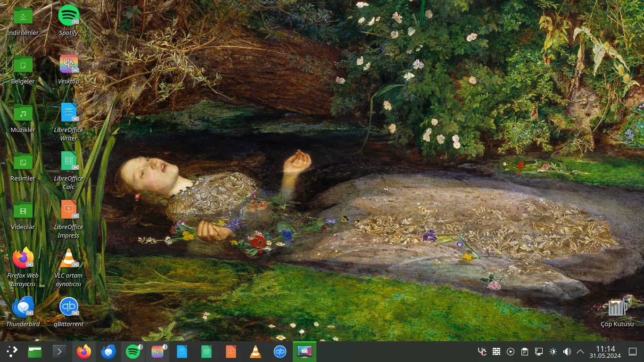Launch LibreOffice Impress from the taskbar

(x=231, y=352)
